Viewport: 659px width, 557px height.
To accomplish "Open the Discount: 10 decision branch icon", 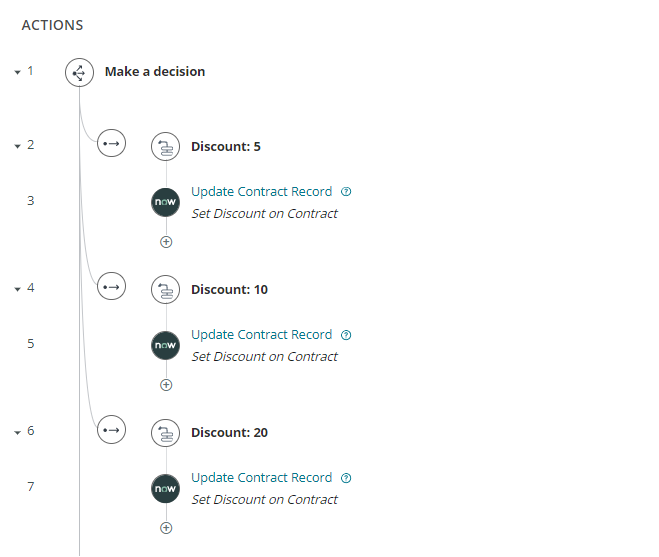I will click(166, 290).
